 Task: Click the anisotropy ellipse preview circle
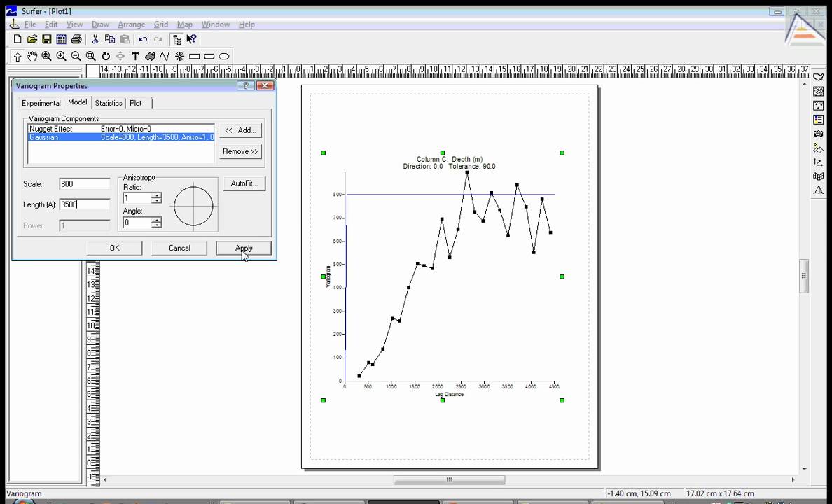pyautogui.click(x=194, y=206)
